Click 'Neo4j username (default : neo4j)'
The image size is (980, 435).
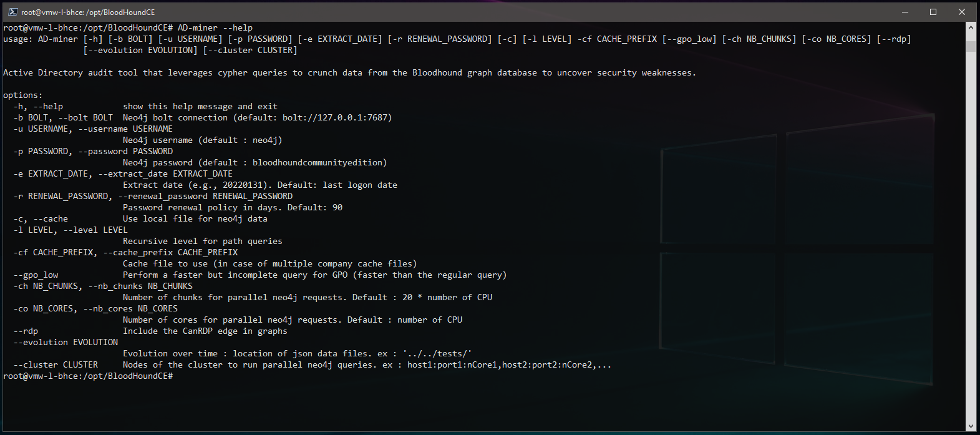(203, 140)
